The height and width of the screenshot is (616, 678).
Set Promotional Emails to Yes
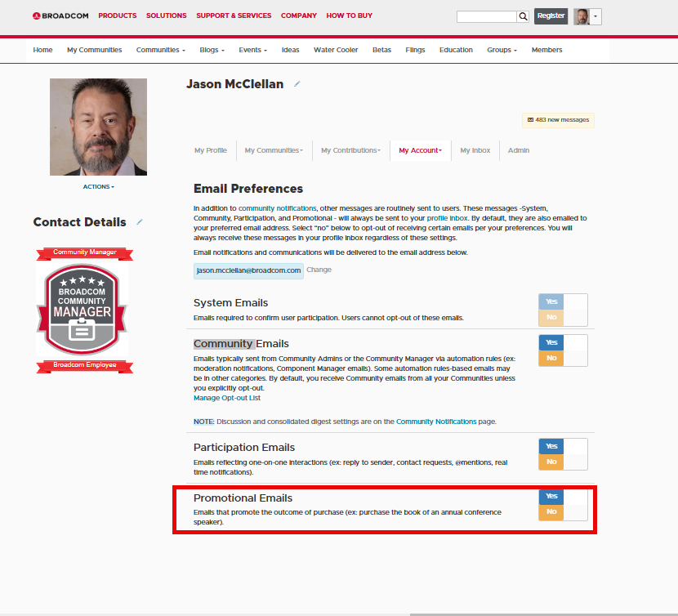551,496
